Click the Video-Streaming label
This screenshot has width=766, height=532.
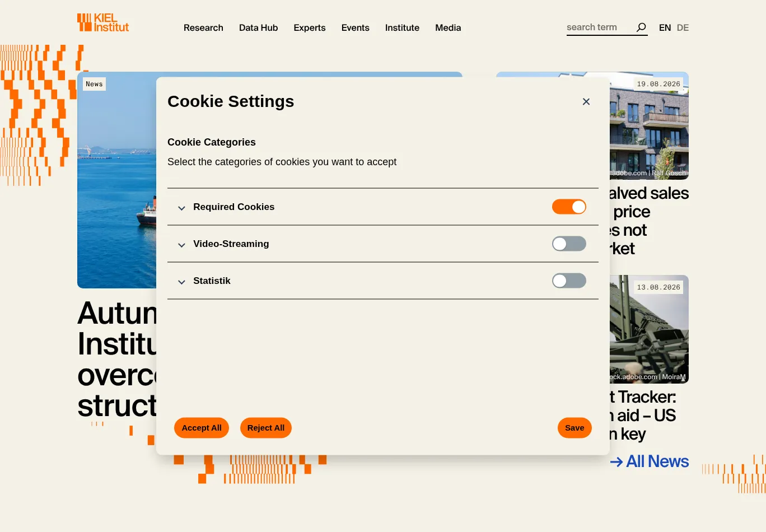coord(231,244)
